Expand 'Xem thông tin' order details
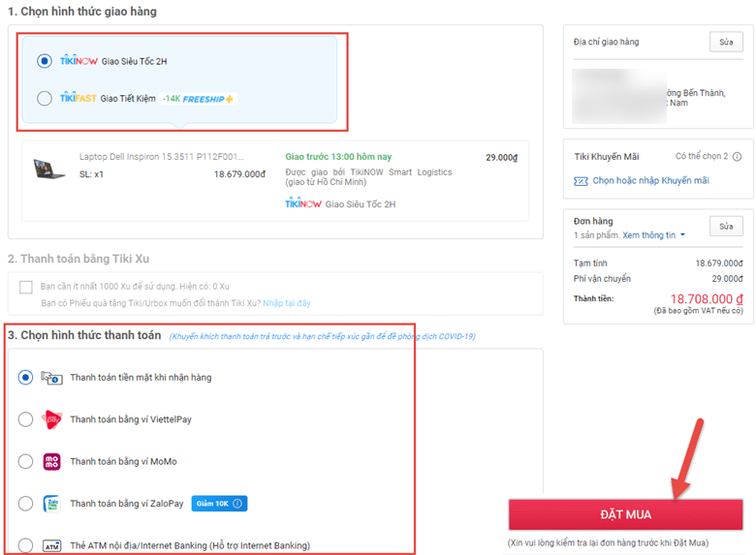The width and height of the screenshot is (756, 555). (653, 235)
